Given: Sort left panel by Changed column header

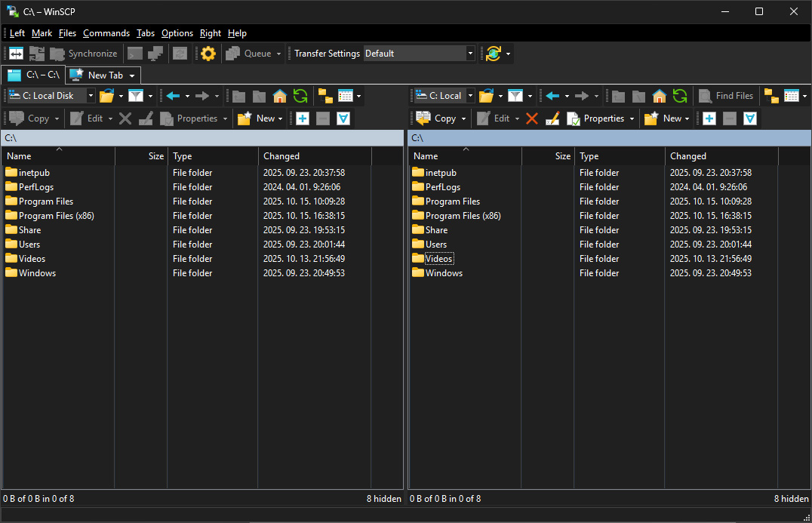Looking at the screenshot, I should coord(281,156).
